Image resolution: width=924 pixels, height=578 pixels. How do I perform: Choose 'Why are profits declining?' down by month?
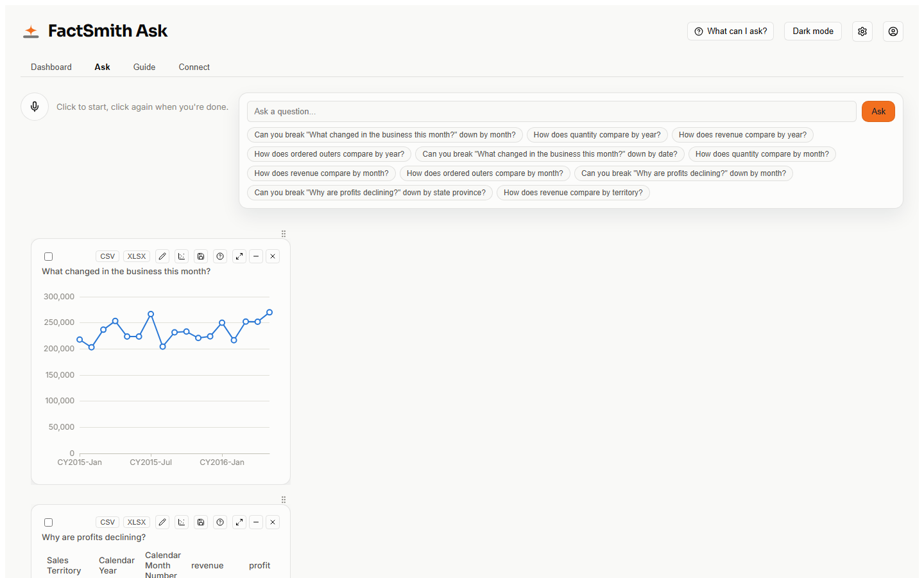[x=683, y=173]
